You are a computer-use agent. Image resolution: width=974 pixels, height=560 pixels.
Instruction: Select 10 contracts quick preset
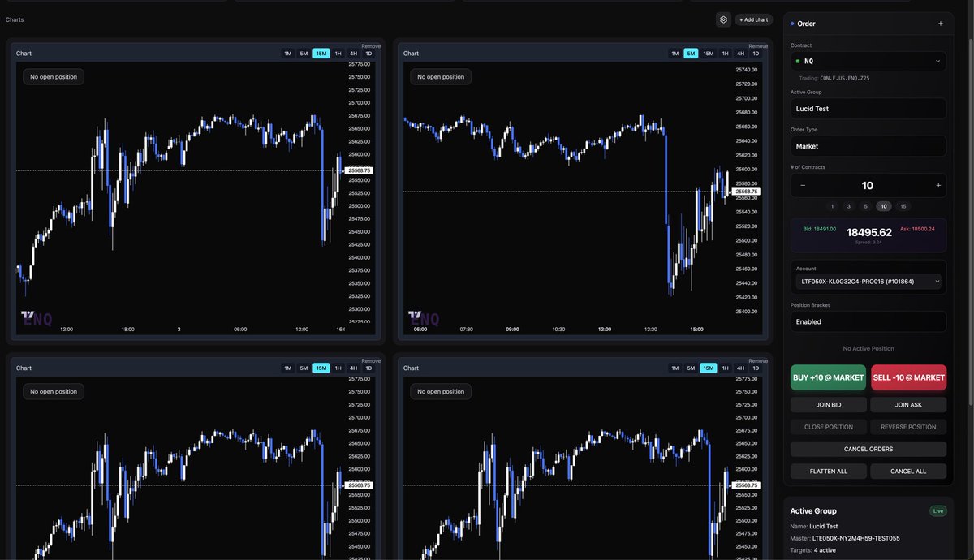pyautogui.click(x=884, y=206)
